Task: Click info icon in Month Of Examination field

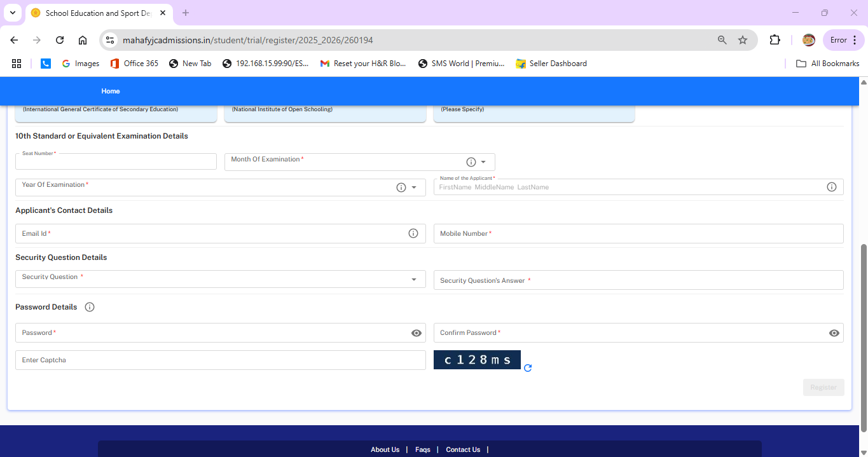Action: [x=471, y=162]
